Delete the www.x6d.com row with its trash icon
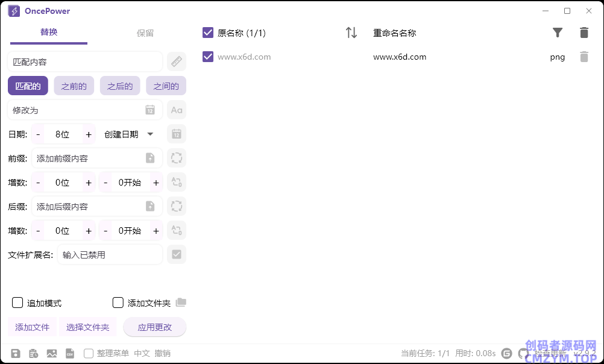Viewport: 604px width, 364px height. pyautogui.click(x=584, y=57)
